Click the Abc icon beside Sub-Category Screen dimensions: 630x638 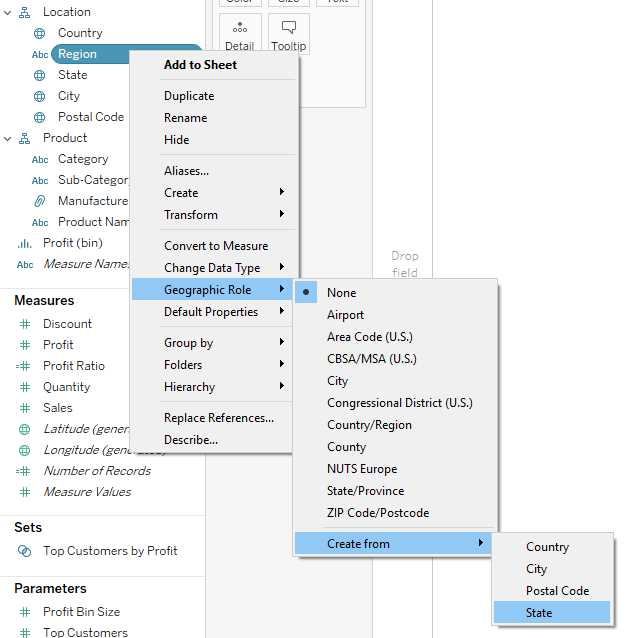[40, 180]
